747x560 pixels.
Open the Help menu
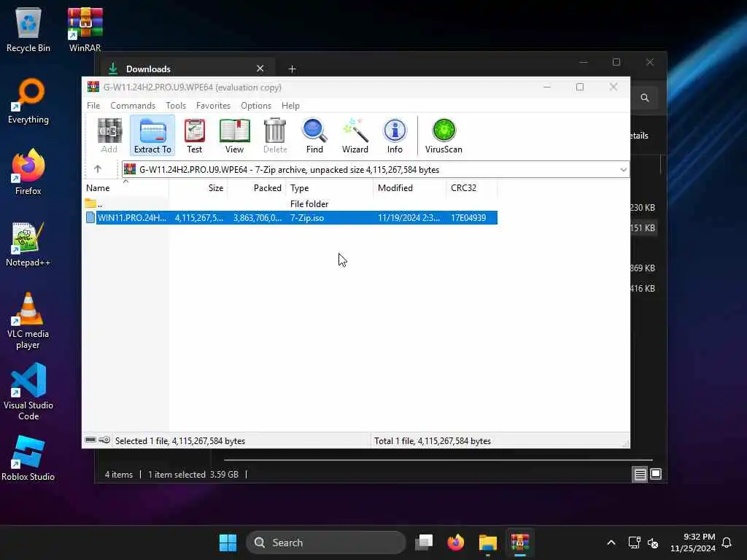pos(290,105)
